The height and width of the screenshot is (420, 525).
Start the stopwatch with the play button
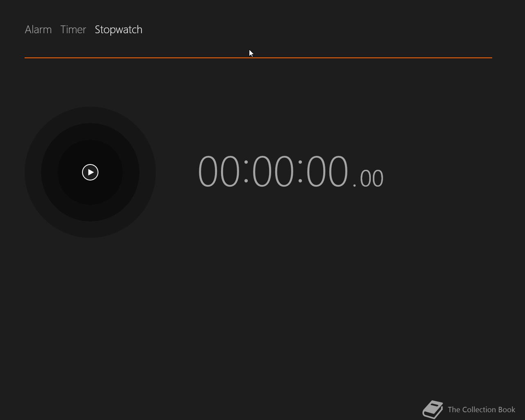click(90, 172)
